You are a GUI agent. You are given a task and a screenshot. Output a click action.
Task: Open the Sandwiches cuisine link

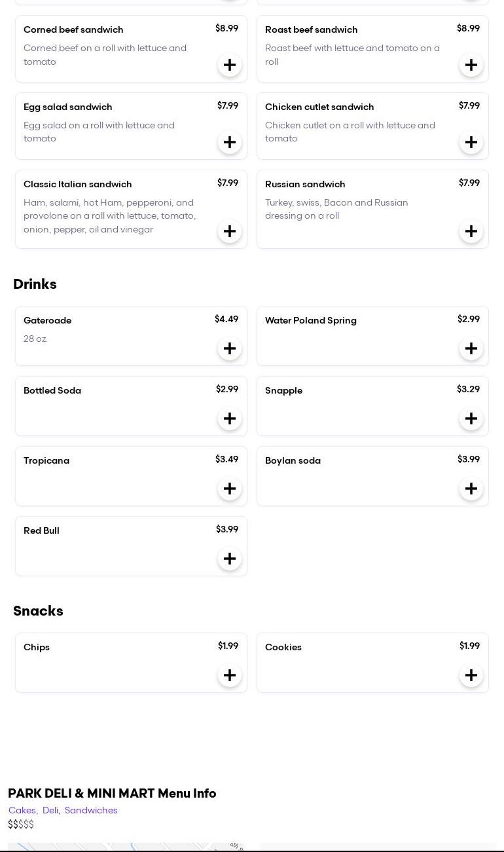91,810
